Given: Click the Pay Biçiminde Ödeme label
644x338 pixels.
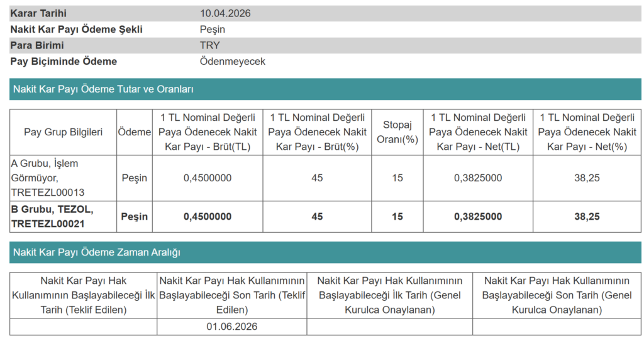Looking at the screenshot, I should [64, 62].
